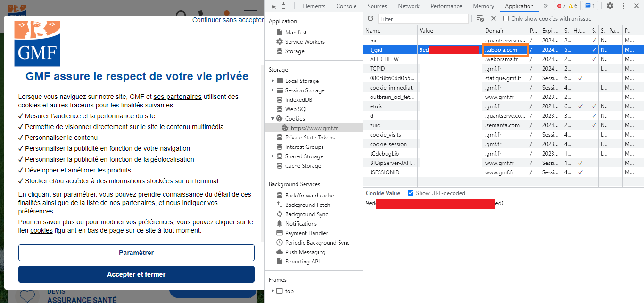The image size is (644, 303).
Task: Expand the Shared Storage tree arrow
Action: (x=272, y=156)
